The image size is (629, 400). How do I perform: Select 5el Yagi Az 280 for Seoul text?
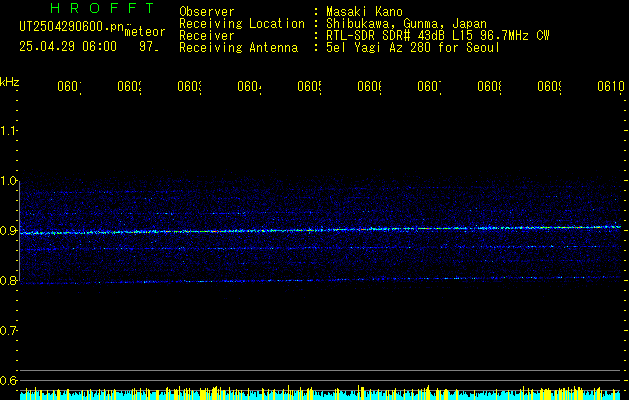413,48
